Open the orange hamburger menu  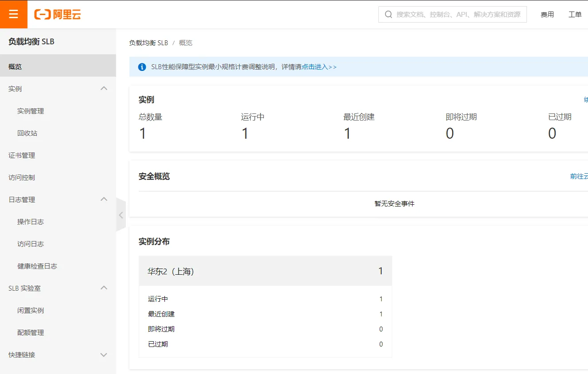(x=14, y=14)
